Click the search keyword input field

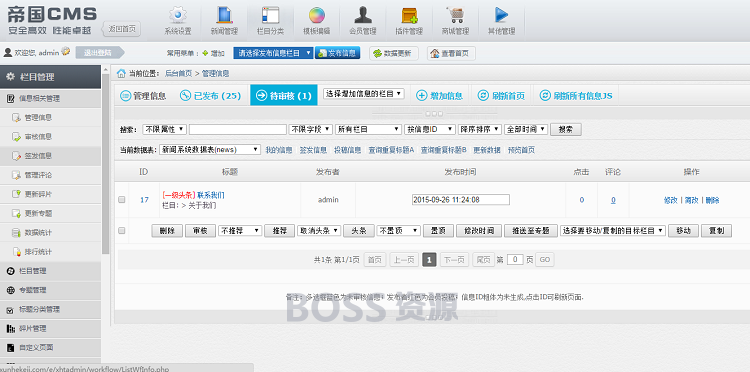tap(238, 129)
